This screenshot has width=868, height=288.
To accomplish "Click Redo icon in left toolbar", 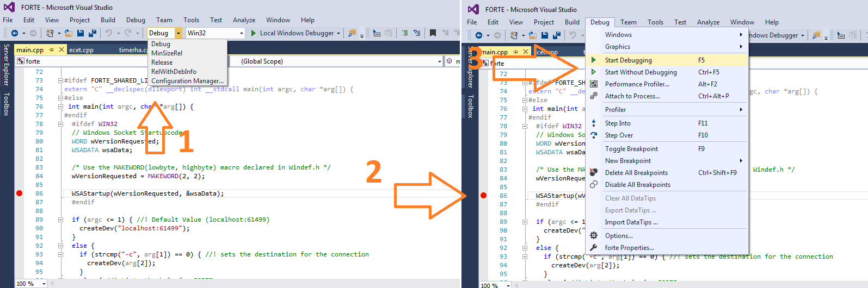I will point(128,33).
